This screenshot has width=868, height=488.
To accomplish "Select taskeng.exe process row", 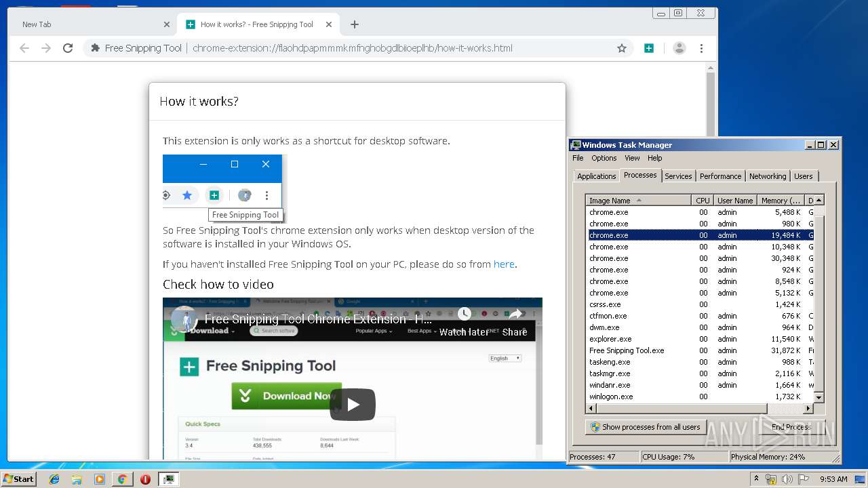I will coord(701,362).
